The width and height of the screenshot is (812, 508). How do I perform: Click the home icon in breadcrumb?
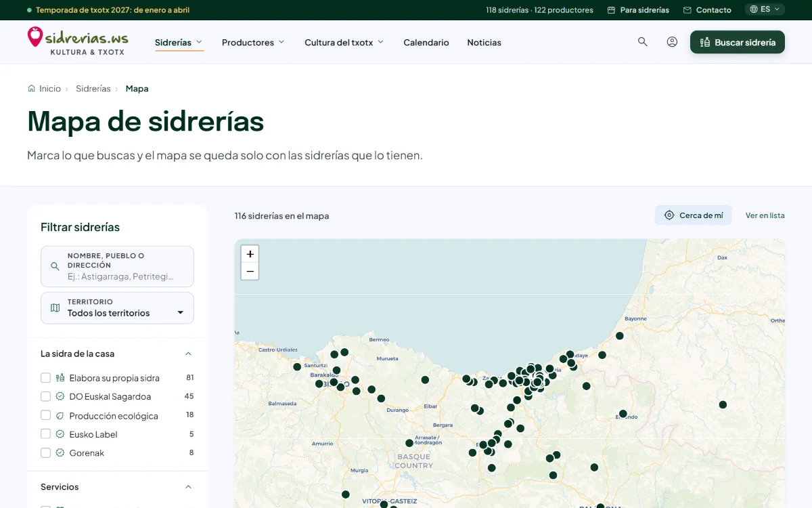tap(31, 89)
